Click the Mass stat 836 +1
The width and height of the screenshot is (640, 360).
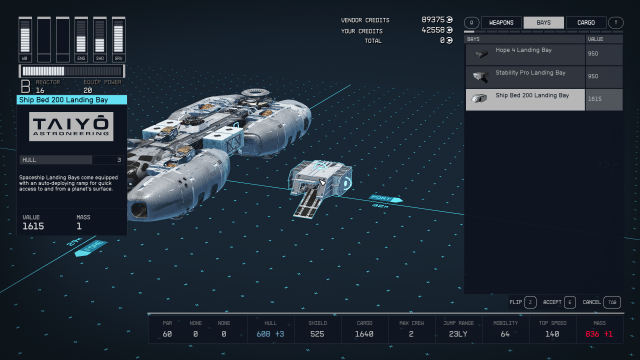click(x=599, y=334)
